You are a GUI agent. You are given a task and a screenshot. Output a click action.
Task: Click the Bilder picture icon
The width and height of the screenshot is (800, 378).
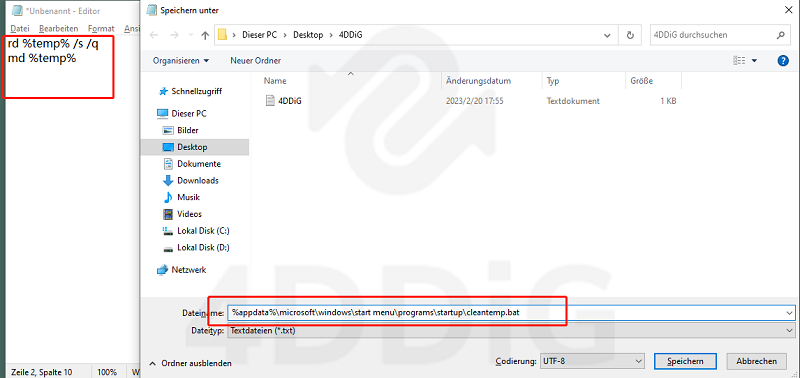pyautogui.click(x=168, y=130)
